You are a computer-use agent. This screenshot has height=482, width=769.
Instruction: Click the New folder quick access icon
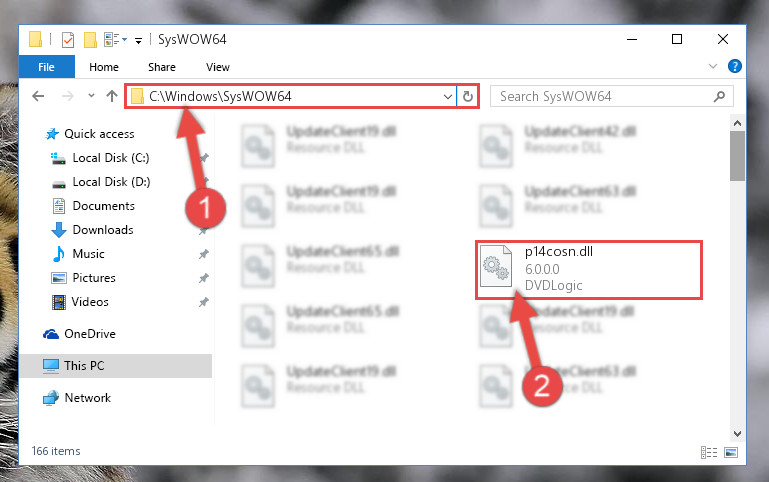pos(90,39)
